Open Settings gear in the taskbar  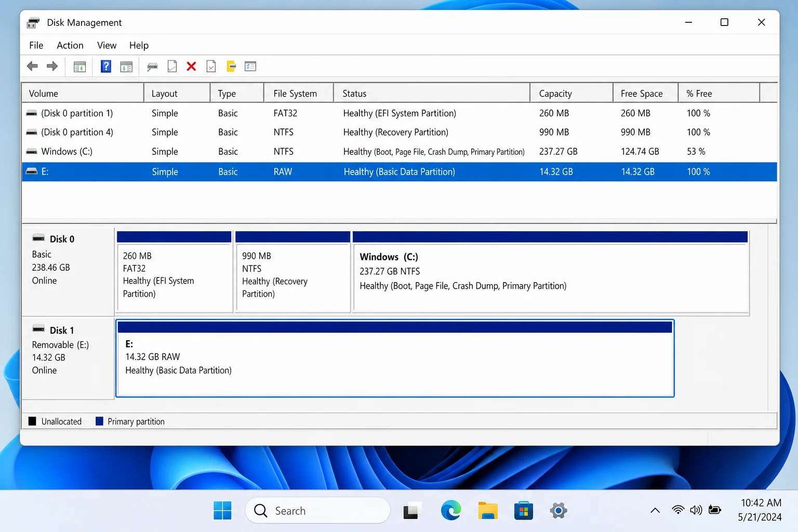pos(558,511)
